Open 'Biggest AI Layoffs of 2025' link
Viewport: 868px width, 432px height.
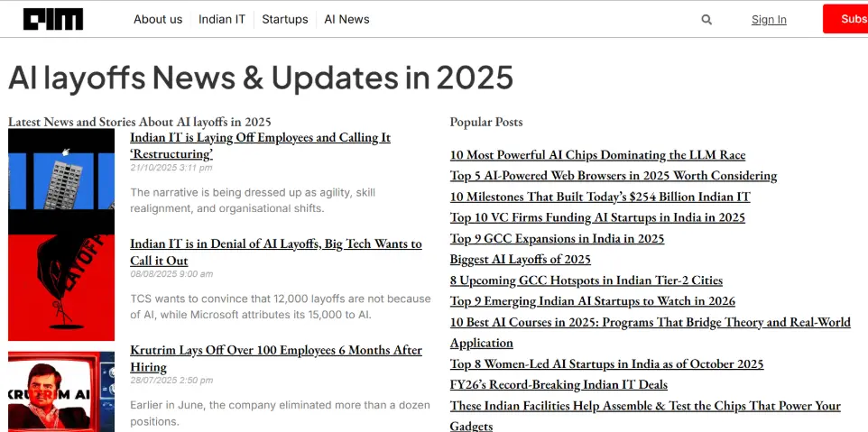520,260
